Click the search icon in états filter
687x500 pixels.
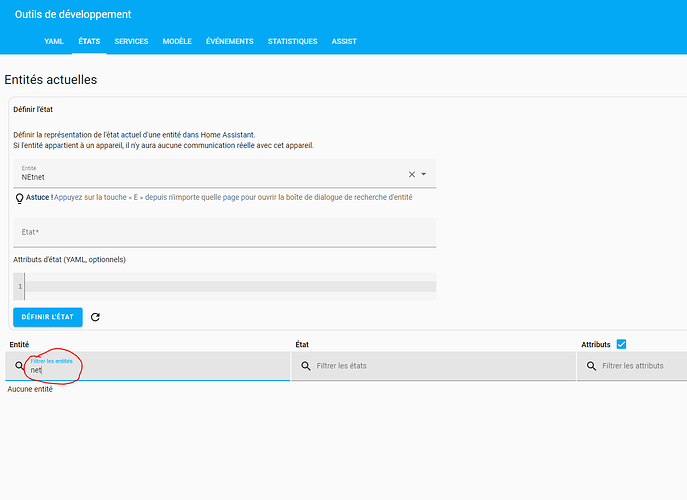(x=306, y=365)
